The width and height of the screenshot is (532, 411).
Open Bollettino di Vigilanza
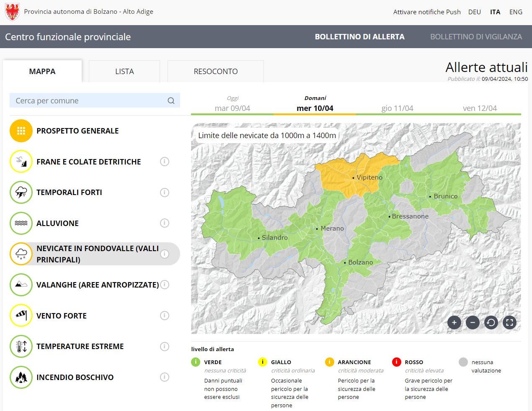click(x=476, y=36)
